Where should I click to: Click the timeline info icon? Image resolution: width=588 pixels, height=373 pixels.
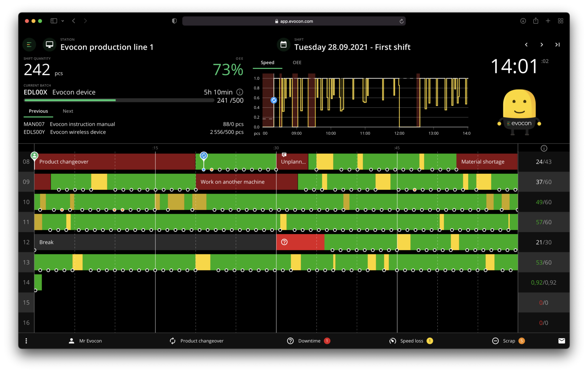click(x=544, y=148)
